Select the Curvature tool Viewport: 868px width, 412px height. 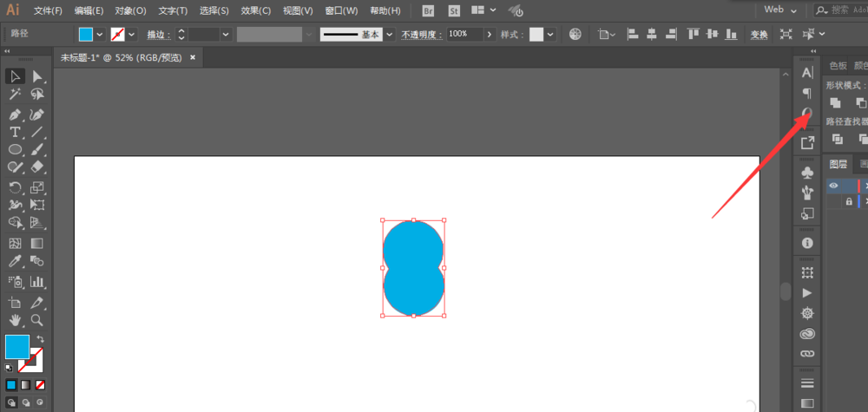37,115
